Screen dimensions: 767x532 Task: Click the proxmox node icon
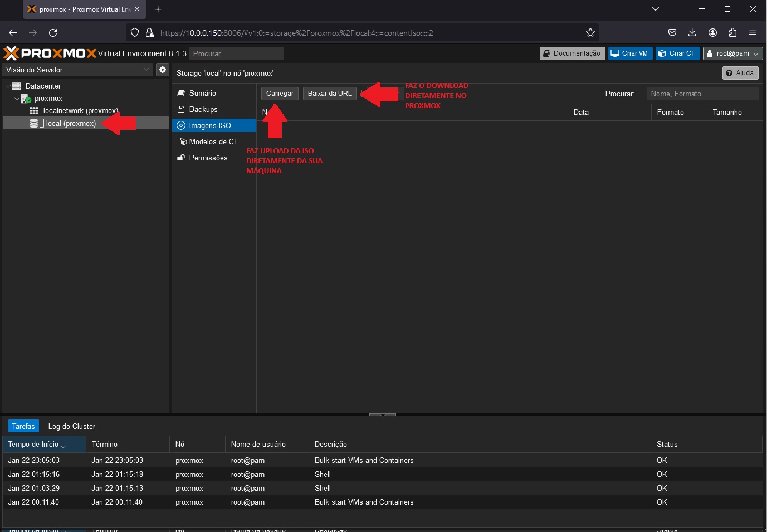click(x=26, y=99)
